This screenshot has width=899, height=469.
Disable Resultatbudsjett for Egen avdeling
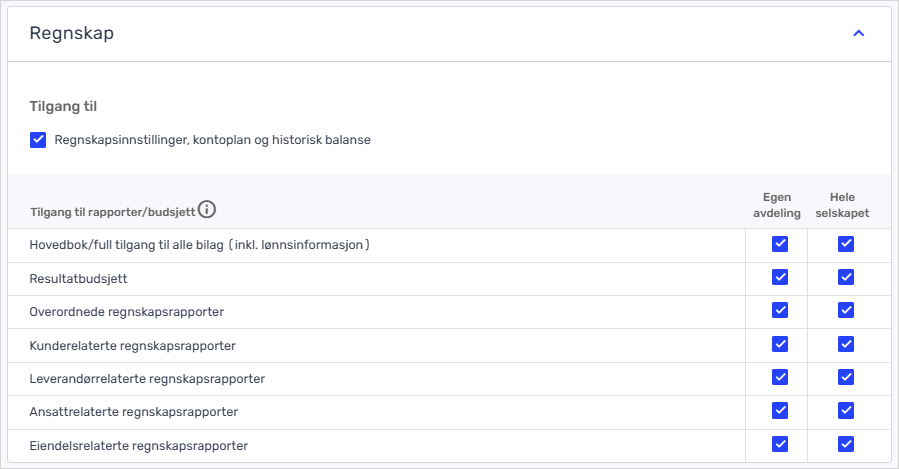(x=780, y=277)
